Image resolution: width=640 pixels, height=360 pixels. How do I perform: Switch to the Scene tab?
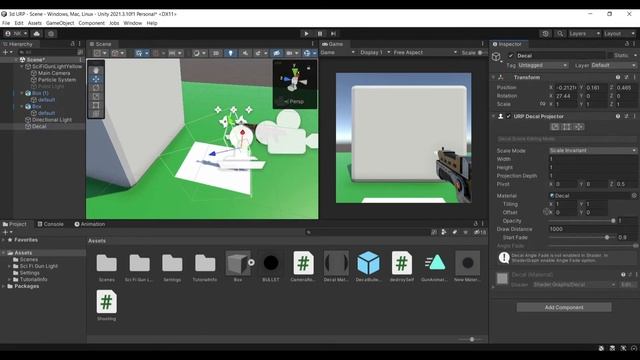click(100, 44)
